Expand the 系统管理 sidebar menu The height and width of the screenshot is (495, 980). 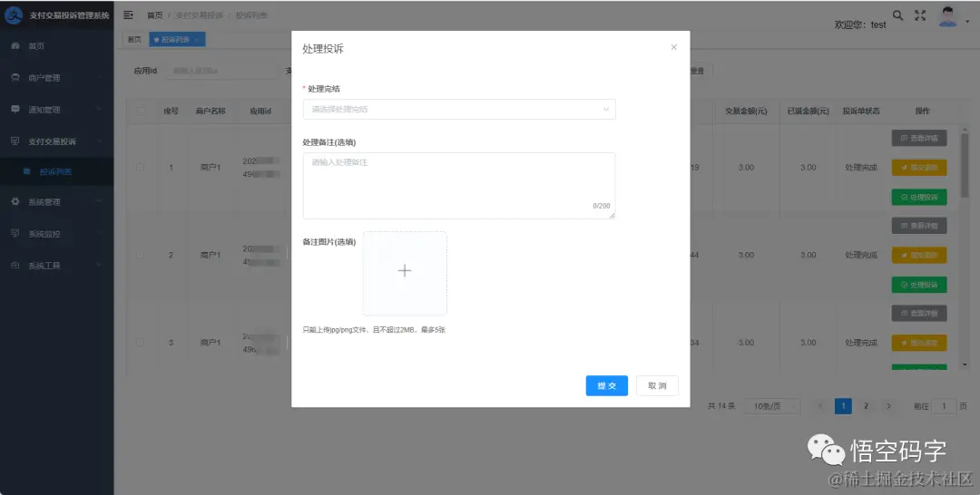coord(57,202)
